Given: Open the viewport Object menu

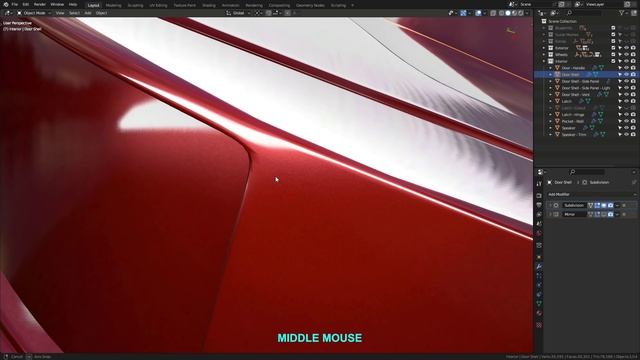Looking at the screenshot, I should 101,13.
